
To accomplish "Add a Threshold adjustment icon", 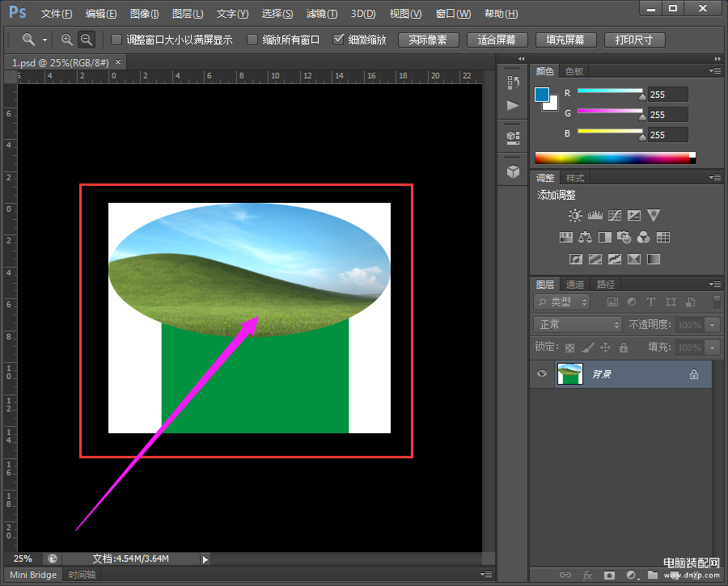I will (x=615, y=259).
